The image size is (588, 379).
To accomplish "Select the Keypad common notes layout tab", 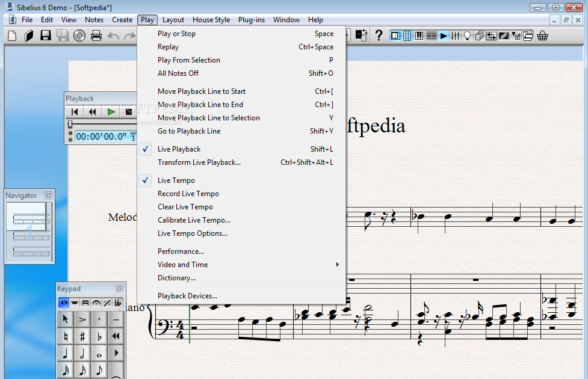I will [64, 303].
